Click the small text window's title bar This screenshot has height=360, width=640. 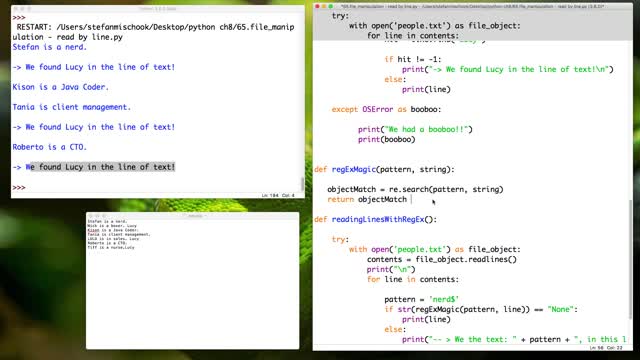[x=192, y=215]
